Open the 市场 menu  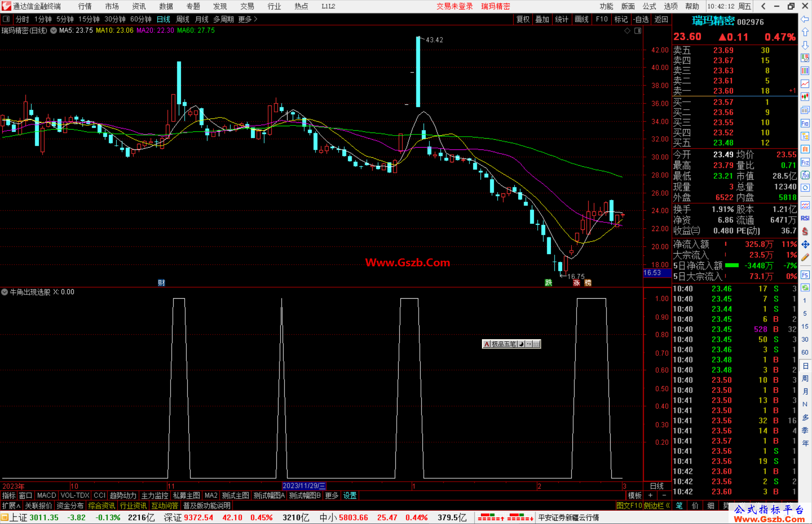click(x=112, y=6)
